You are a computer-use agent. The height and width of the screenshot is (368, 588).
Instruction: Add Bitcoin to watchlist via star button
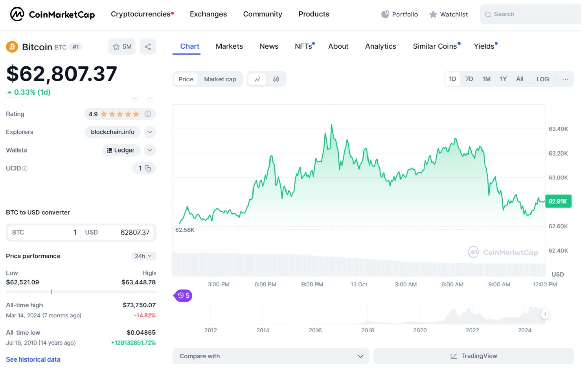pos(122,47)
